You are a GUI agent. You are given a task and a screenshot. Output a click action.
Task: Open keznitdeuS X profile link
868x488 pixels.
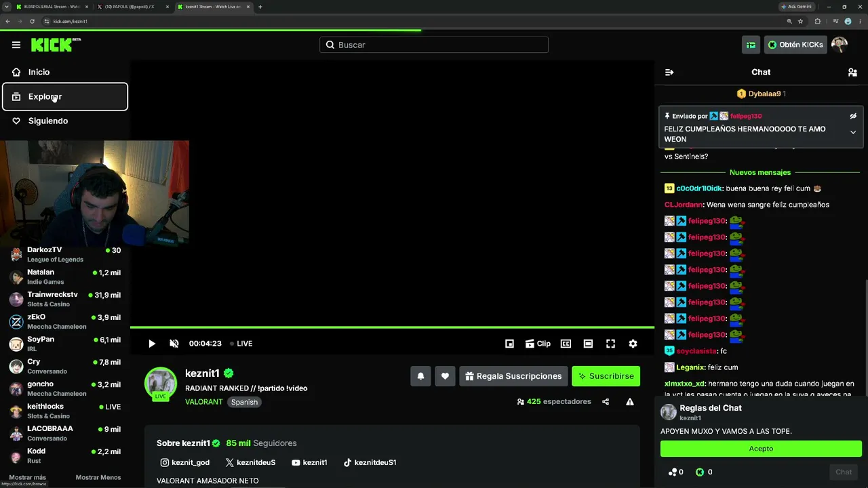coord(250,462)
